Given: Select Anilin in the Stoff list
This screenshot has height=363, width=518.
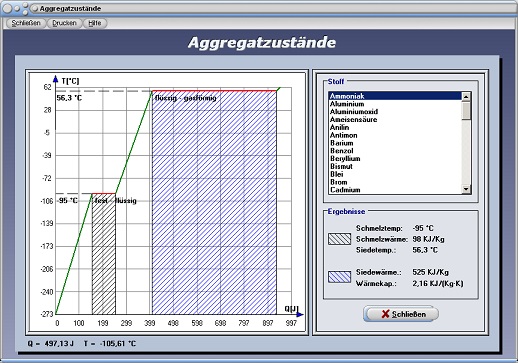Looking at the screenshot, I should tap(395, 127).
